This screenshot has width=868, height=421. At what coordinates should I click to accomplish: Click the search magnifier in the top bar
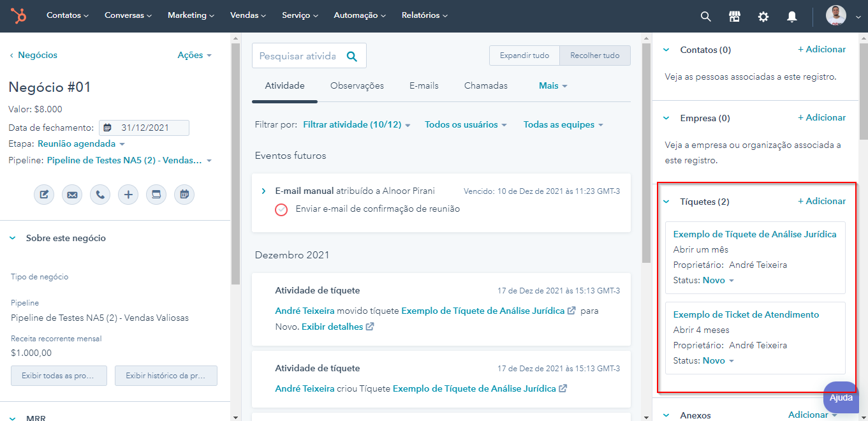pos(705,16)
